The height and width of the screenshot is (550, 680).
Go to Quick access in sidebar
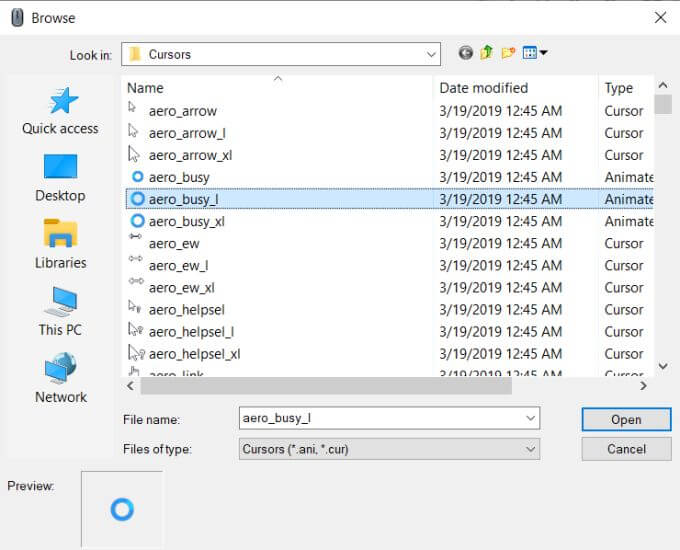60,110
